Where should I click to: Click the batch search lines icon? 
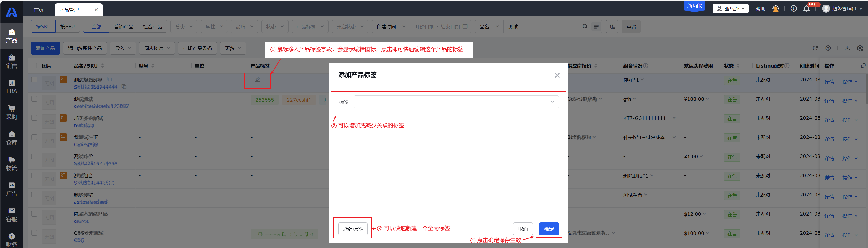[x=596, y=27]
